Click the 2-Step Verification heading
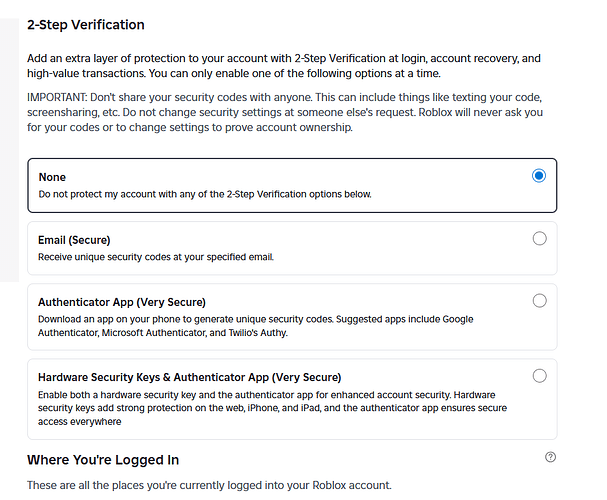Image resolution: width=607 pixels, height=500 pixels. tap(86, 24)
